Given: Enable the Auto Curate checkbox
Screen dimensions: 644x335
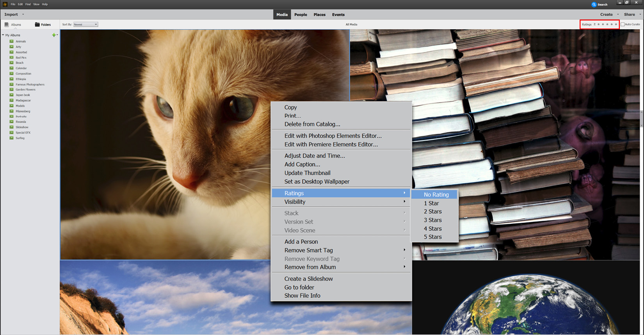Looking at the screenshot, I should (623, 24).
